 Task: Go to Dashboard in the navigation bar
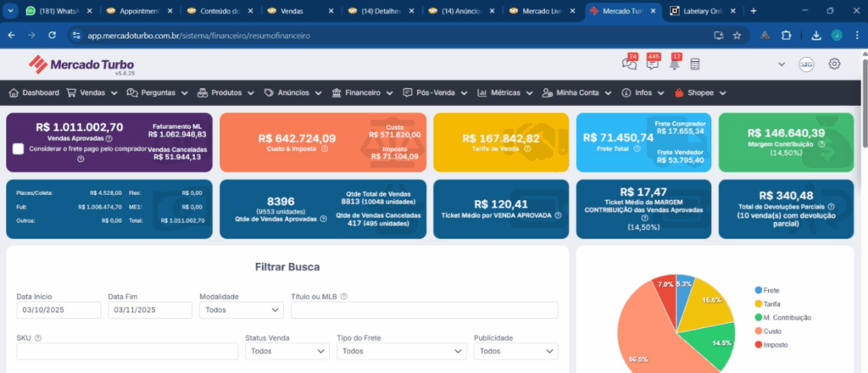[x=33, y=92]
